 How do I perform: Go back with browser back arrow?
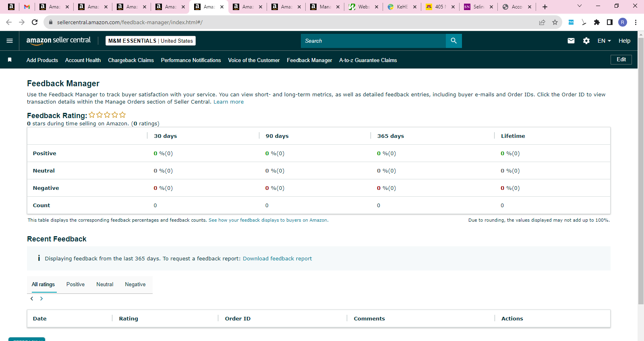click(x=9, y=22)
